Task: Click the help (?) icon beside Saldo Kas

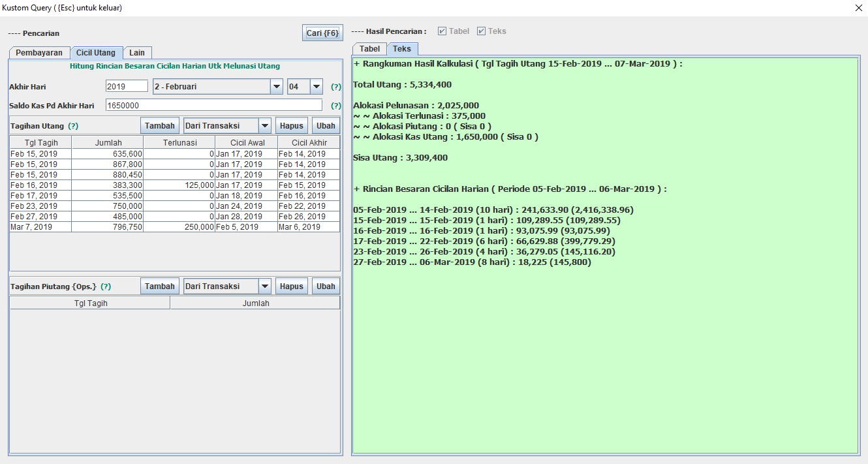Action: click(x=336, y=106)
